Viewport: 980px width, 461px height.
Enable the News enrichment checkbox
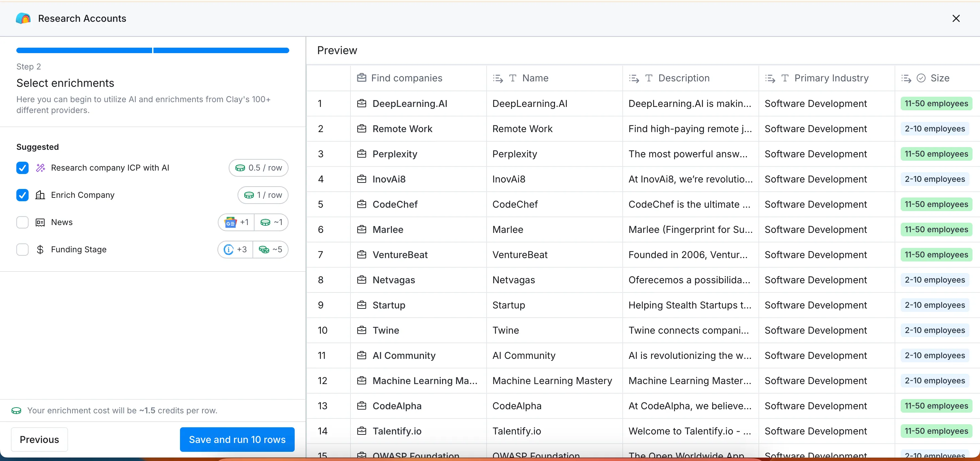(x=22, y=222)
